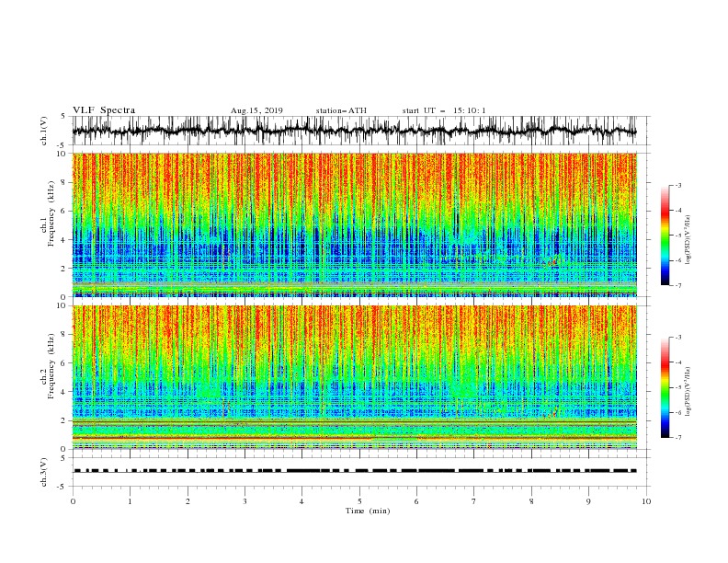This screenshot has height=563, width=728.
Task: Click the log(PSD) label beside ch.2 color bar
Action: [x=688, y=392]
